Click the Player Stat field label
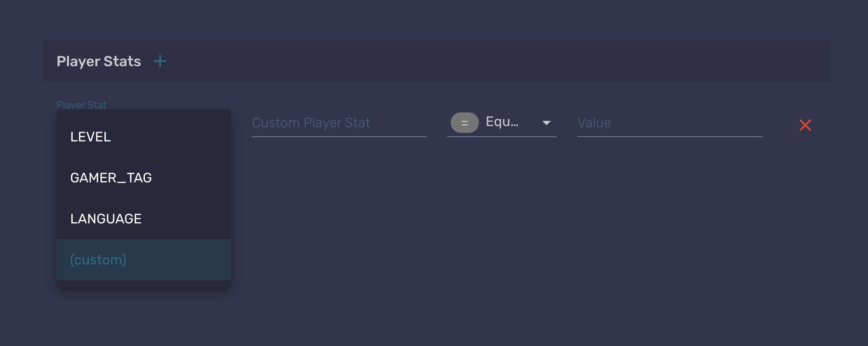868x346 pixels. (x=81, y=105)
